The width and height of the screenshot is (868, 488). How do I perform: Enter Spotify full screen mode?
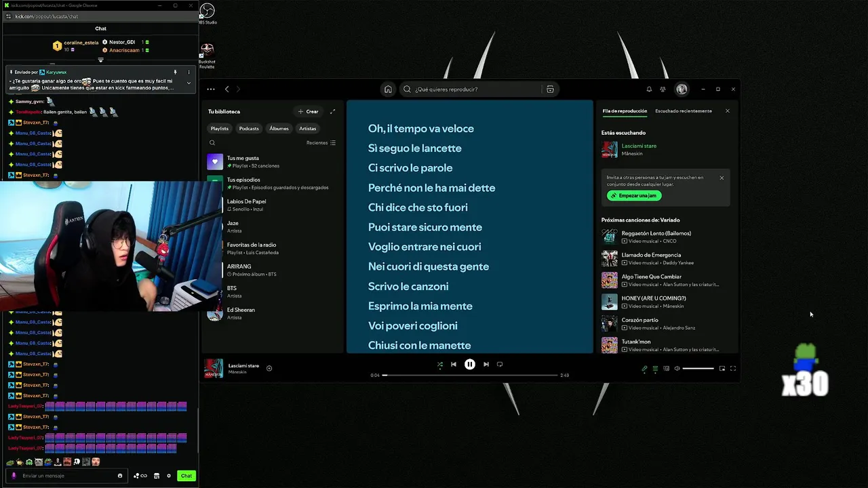coord(732,368)
